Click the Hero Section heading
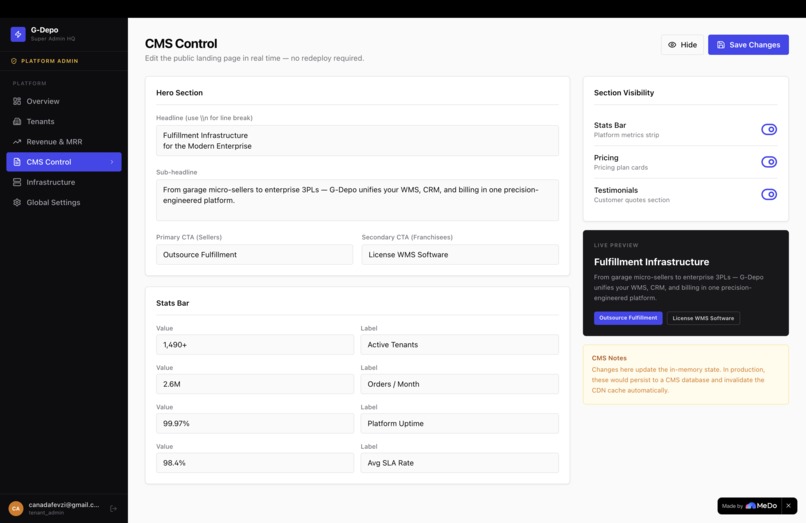 click(179, 93)
